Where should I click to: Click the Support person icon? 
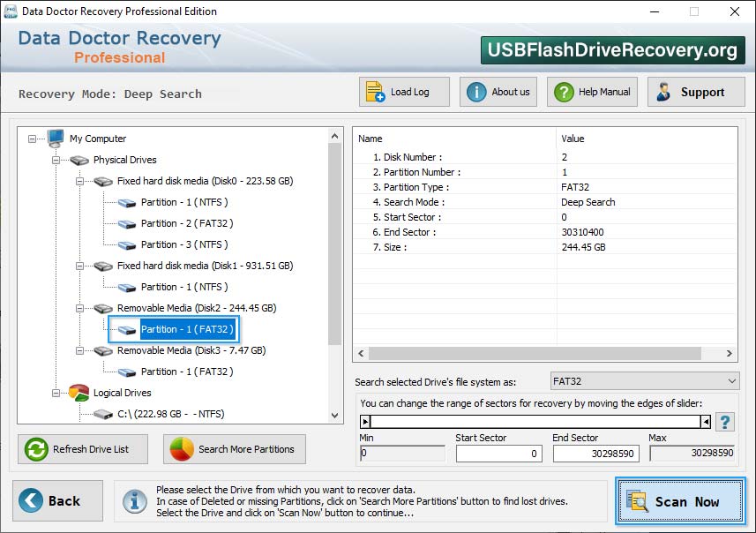(x=664, y=92)
